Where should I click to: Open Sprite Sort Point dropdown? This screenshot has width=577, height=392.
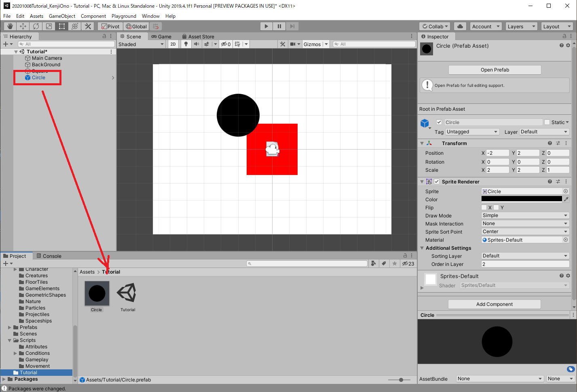[525, 232]
